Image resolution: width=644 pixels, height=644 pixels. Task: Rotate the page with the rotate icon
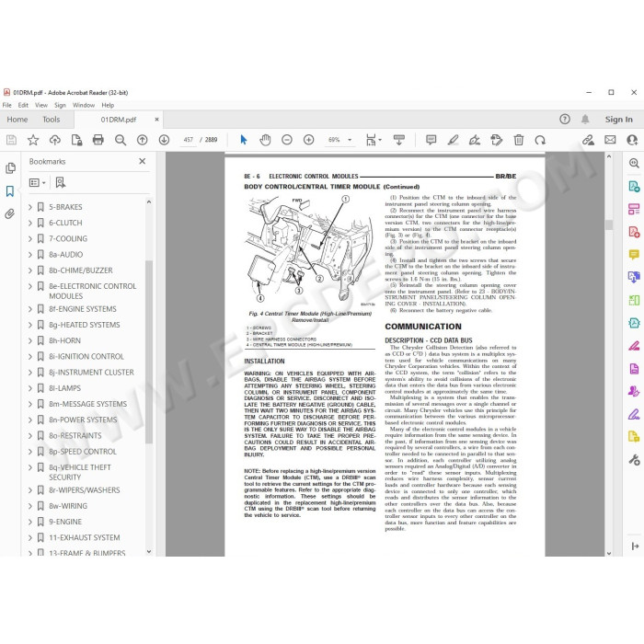540,140
